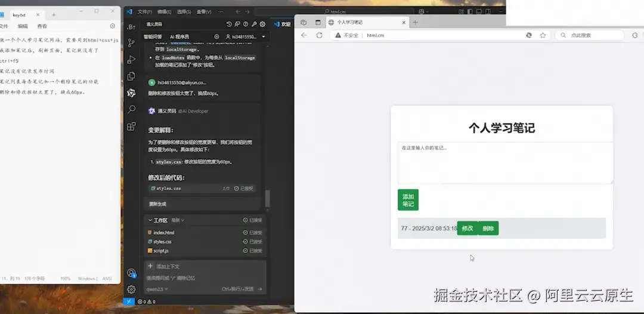Open 查看(V) menu in VS Code

(x=204, y=11)
